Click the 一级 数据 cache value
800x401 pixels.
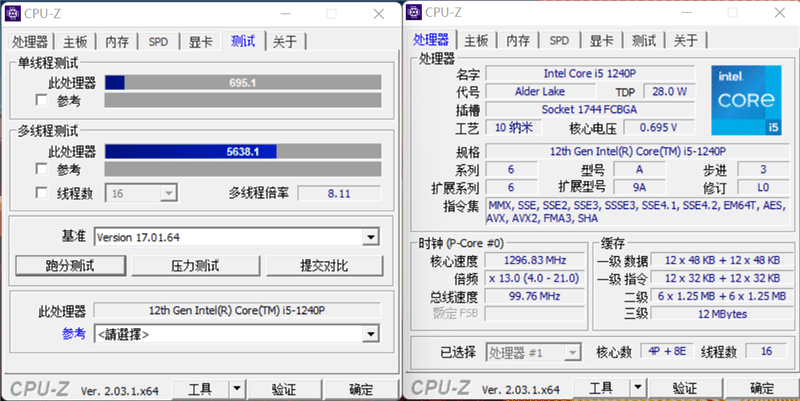click(722, 260)
